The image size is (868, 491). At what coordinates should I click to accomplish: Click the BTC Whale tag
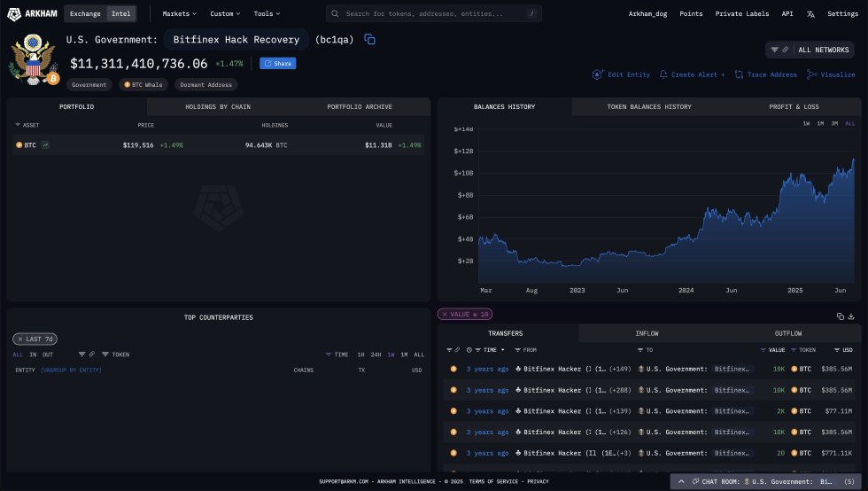tap(143, 85)
